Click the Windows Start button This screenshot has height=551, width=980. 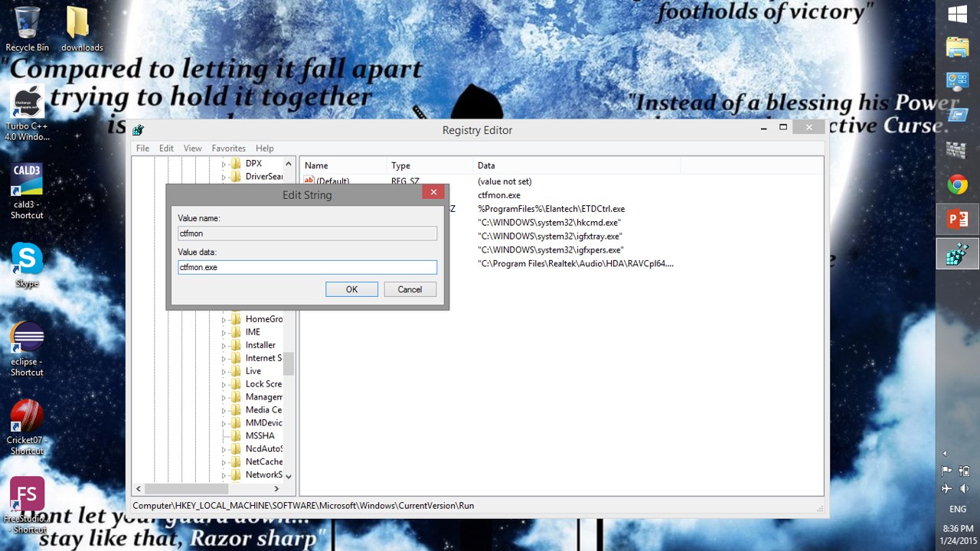pyautogui.click(x=957, y=14)
